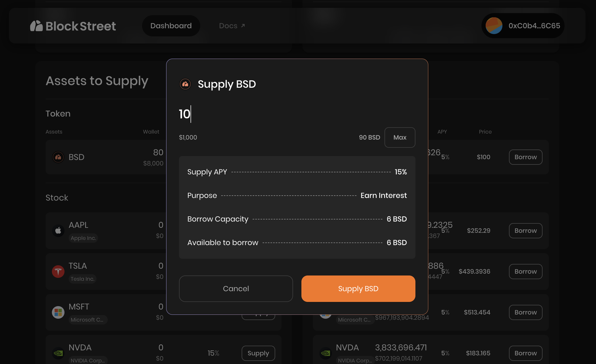Click Borrow for the TSLA row
The width and height of the screenshot is (596, 364).
[525, 271]
